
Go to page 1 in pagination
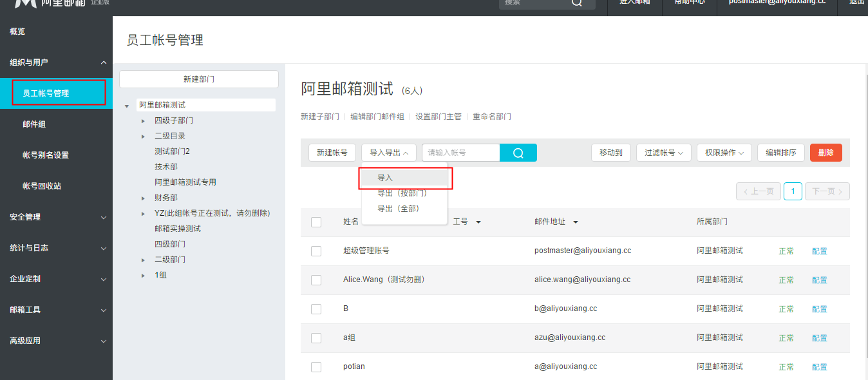pos(793,191)
